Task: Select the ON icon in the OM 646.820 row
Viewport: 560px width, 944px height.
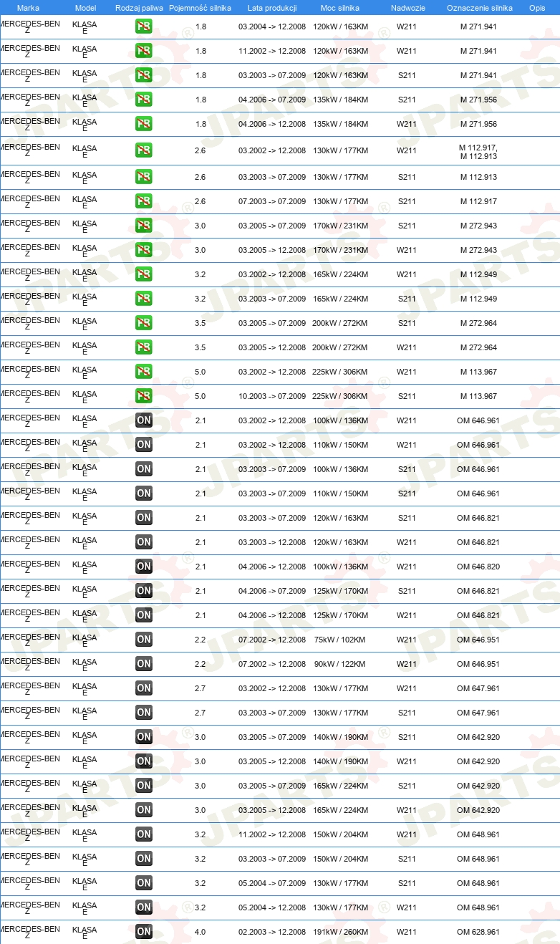Action: pos(143,567)
